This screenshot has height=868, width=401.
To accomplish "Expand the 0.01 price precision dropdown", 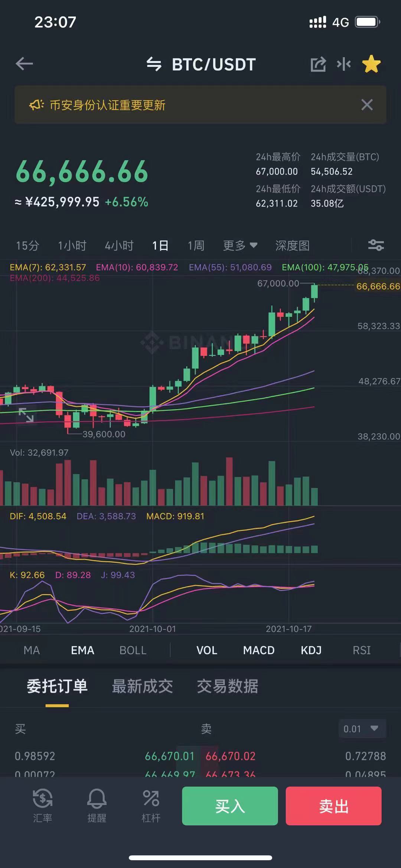I will click(362, 729).
